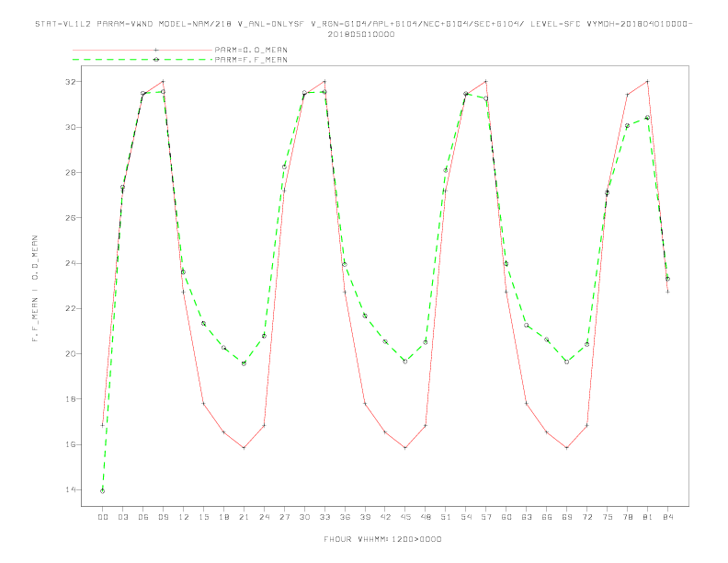Click y-axis tick value 26
This screenshot has width=728, height=563.
point(70,218)
